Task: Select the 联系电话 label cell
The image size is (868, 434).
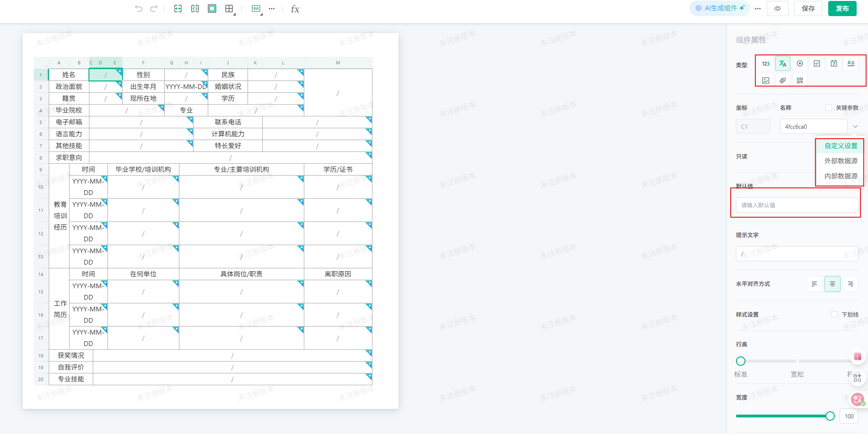Action: click(x=228, y=122)
